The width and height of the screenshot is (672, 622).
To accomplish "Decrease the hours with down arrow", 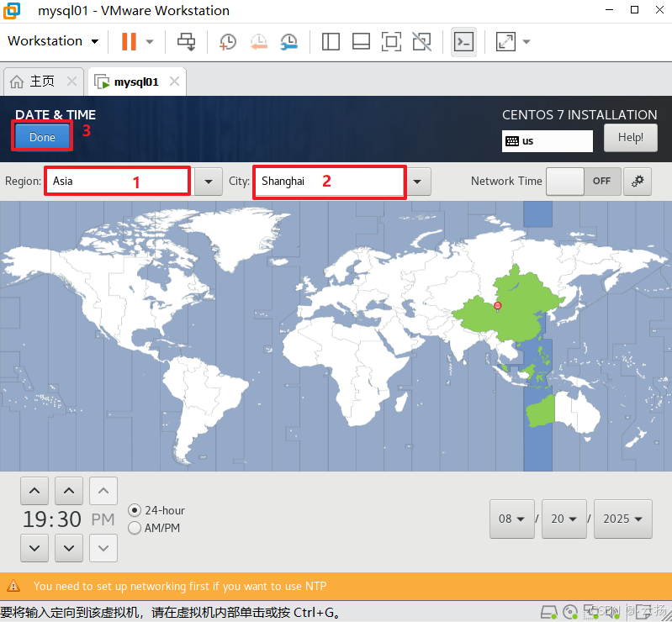I will [34, 547].
